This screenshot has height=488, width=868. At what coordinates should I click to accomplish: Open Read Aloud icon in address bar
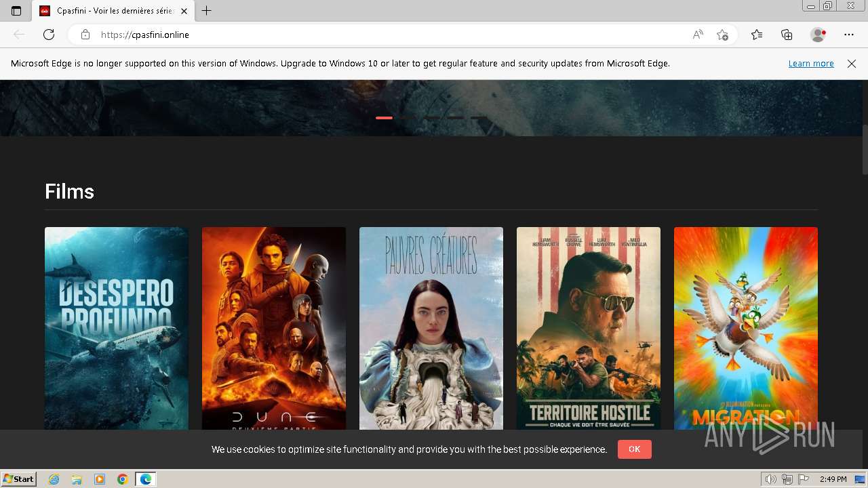tap(698, 35)
